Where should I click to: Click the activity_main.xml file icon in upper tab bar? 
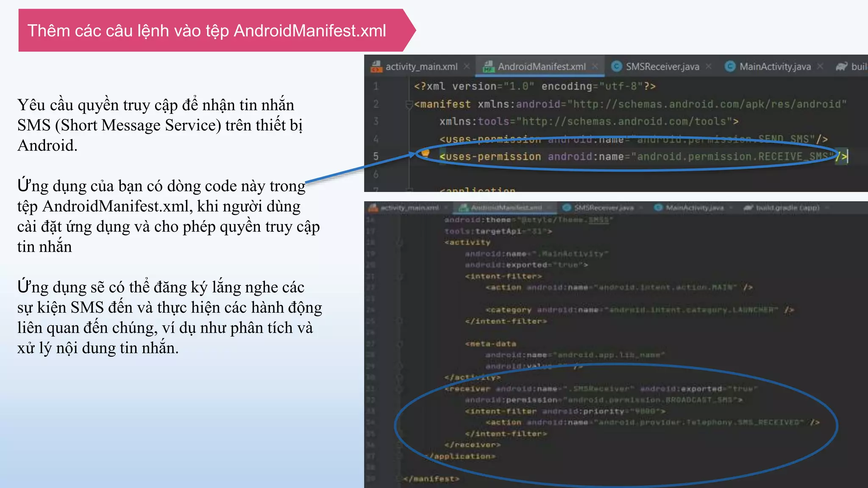coord(376,67)
